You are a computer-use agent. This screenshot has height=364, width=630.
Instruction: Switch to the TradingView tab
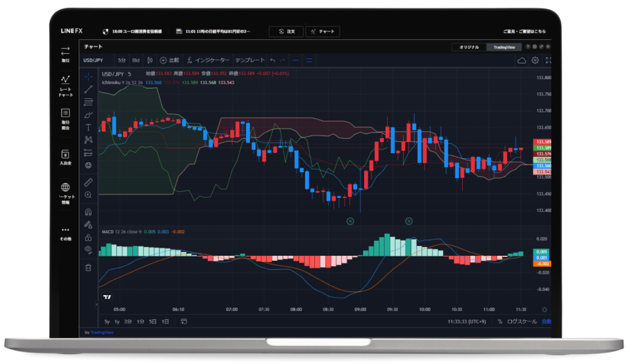pyautogui.click(x=504, y=47)
